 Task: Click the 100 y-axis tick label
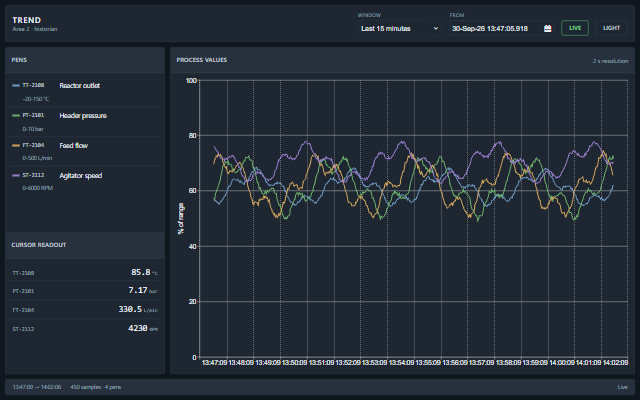191,80
